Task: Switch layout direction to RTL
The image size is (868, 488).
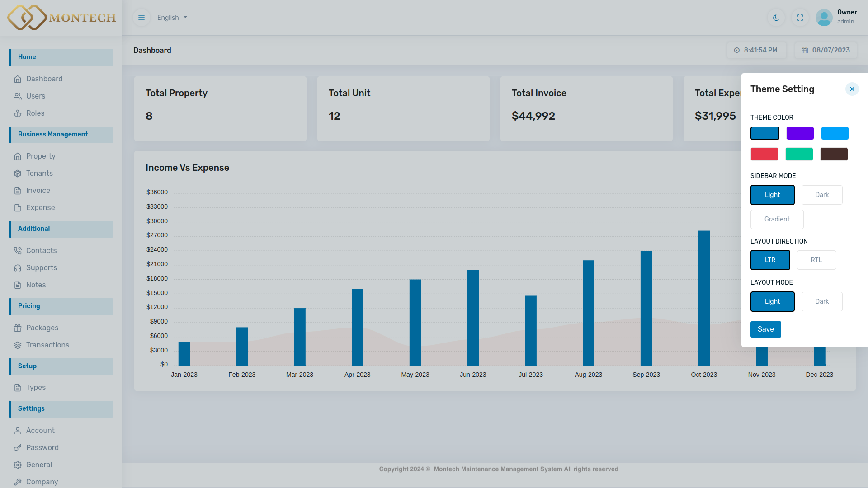Action: 816,260
